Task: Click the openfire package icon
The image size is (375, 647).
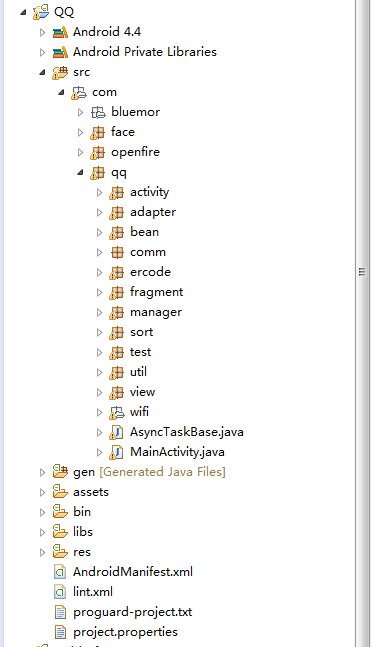Action: (98, 152)
